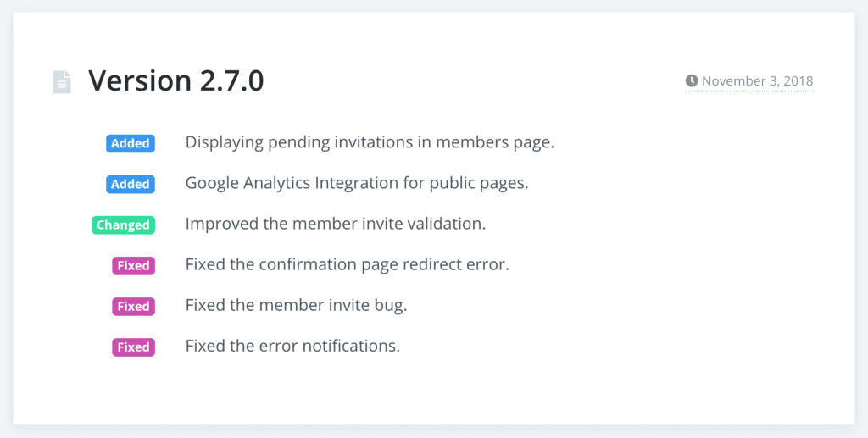Click the year 2018 in the date

(798, 81)
